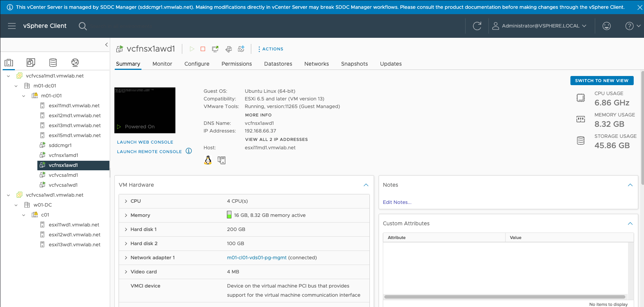Expand the Network adapter 1 row

click(x=126, y=258)
